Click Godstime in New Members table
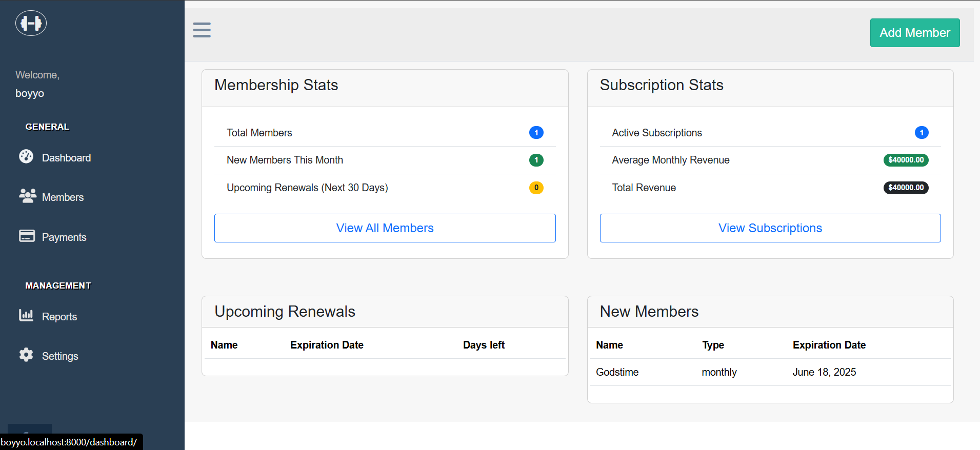 617,372
